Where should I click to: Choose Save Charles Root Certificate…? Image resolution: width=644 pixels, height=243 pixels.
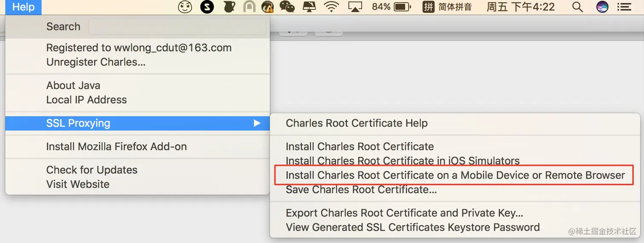coord(361,190)
